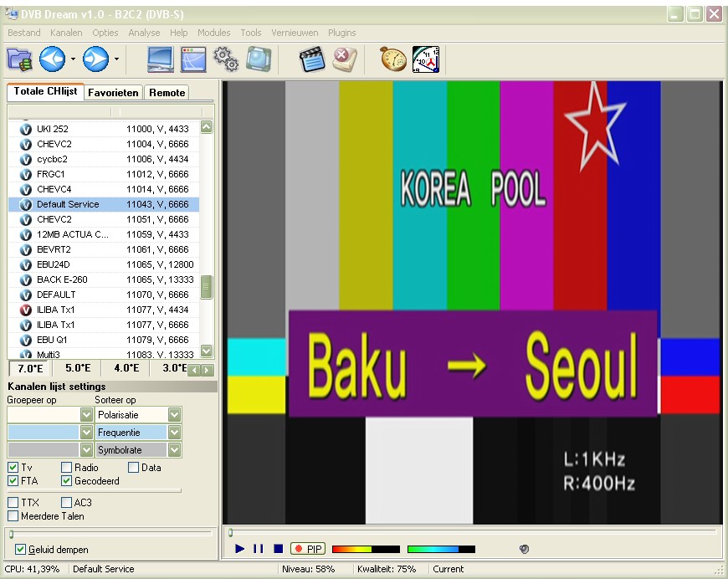Click the monitor screen toolbar icon
Viewport: 728px width, 579px height.
click(161, 59)
